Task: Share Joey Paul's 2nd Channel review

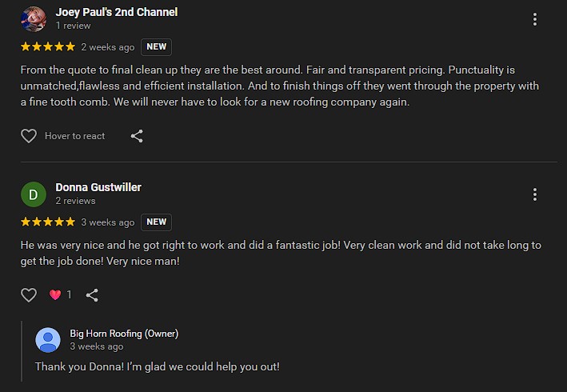Action: 137,136
